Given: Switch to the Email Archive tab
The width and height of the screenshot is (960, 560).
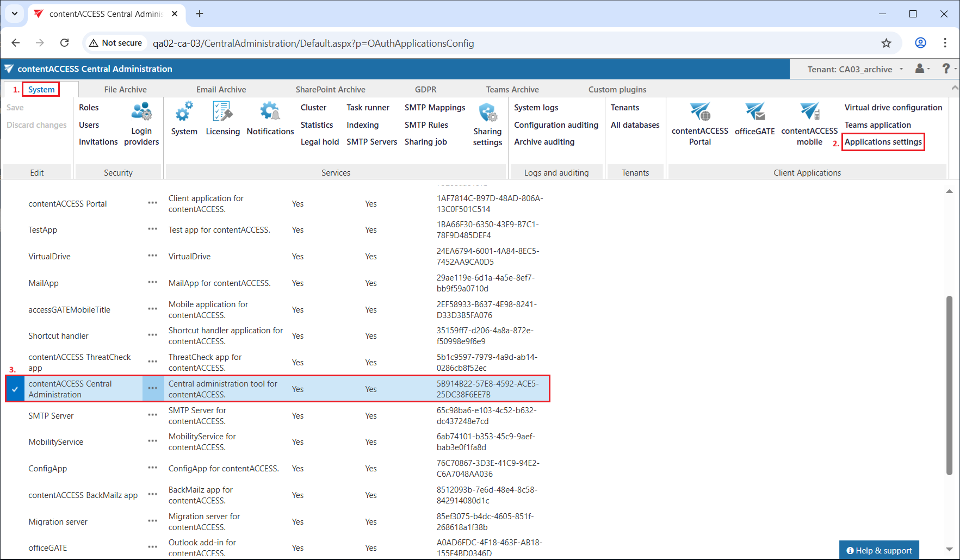Looking at the screenshot, I should pos(221,90).
